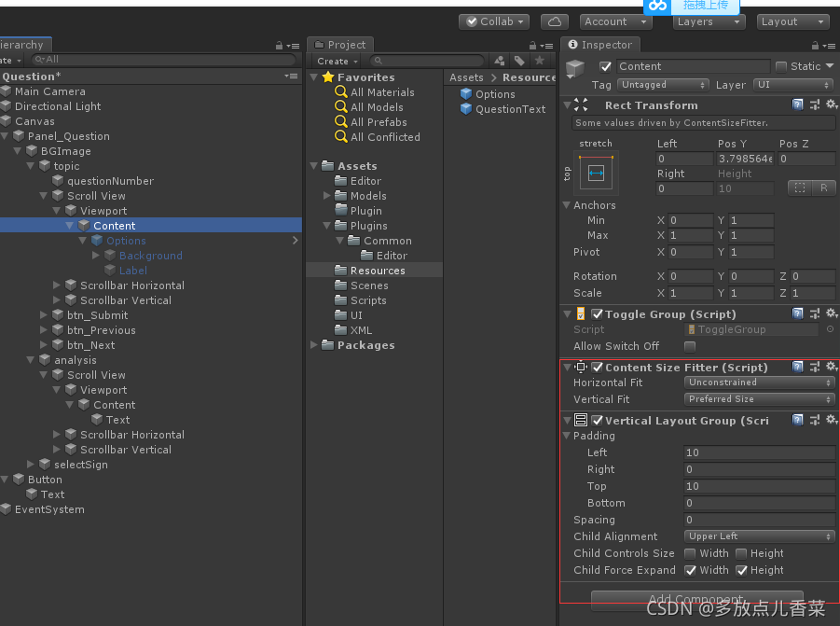Click the GameObject cube icon in Inspector

tap(575, 69)
